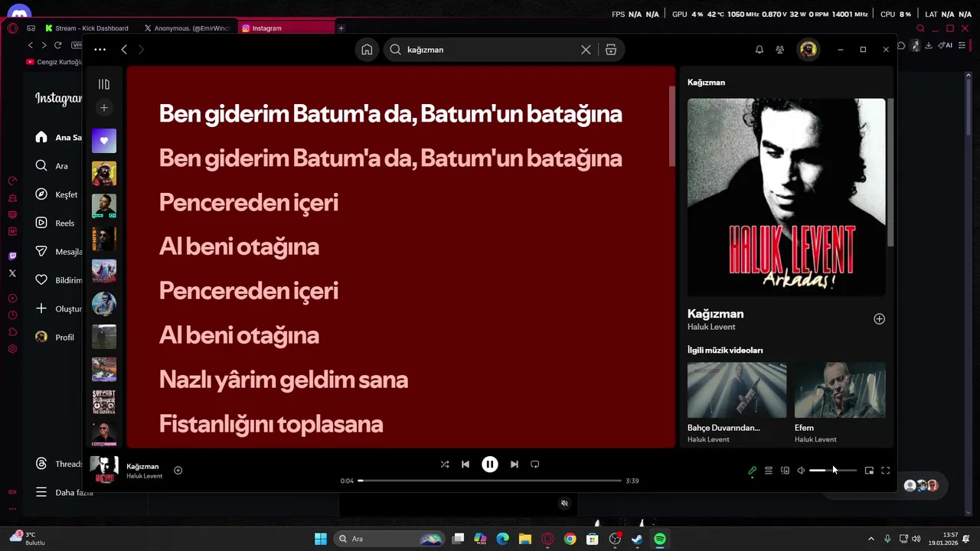Open Spotify friend activity icon
This screenshot has width=980, height=551.
[779, 50]
